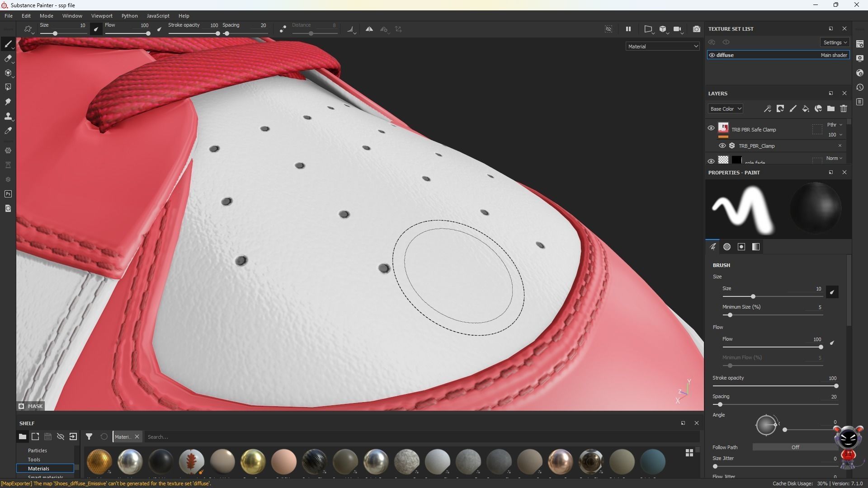Image resolution: width=868 pixels, height=488 pixels.
Task: Toggle symmetry in the top toolbar
Action: 369,29
